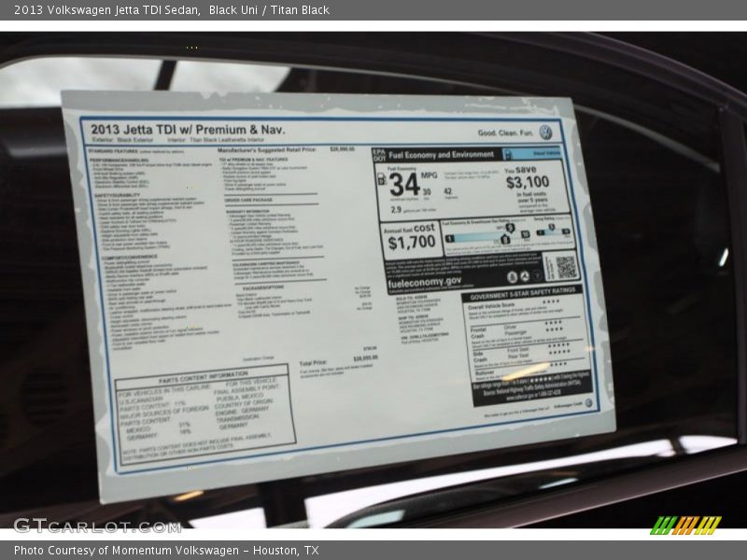Click the Photo Courtesy of Momentum Volkswagen caption
747x560 pixels.
[x=166, y=551]
